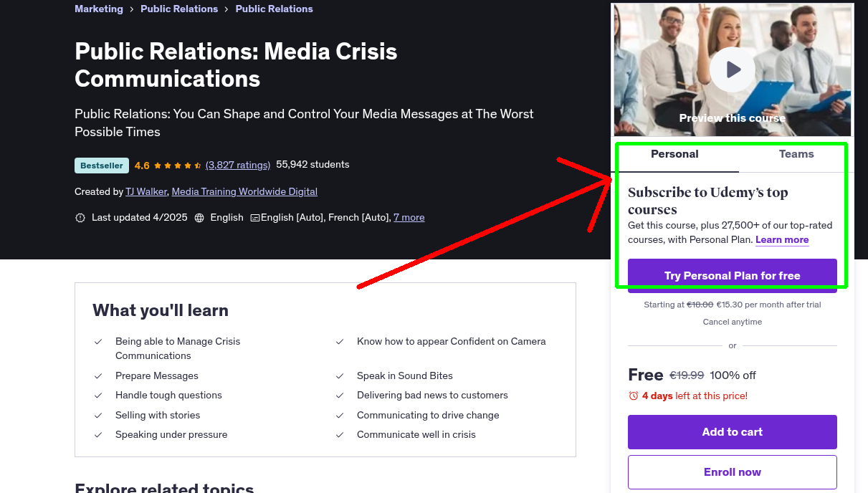Click the 4.6 rating number
This screenshot has height=493, width=868.
pyautogui.click(x=142, y=166)
